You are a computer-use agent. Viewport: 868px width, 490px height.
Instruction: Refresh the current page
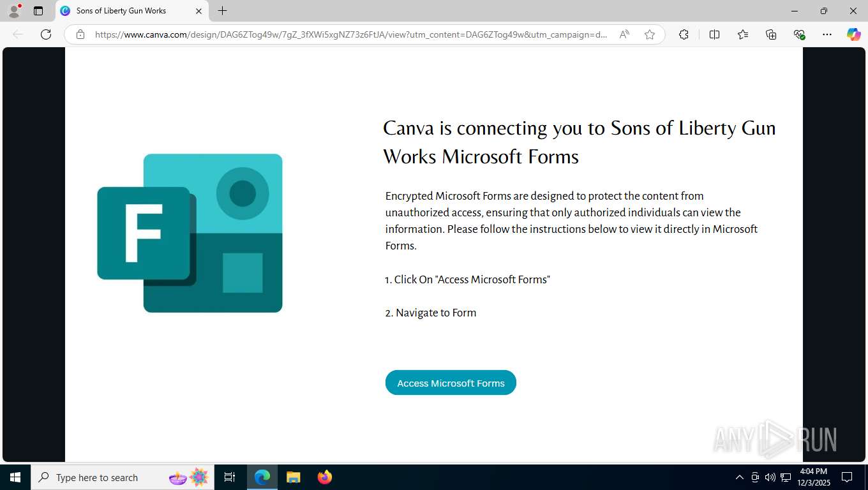46,34
